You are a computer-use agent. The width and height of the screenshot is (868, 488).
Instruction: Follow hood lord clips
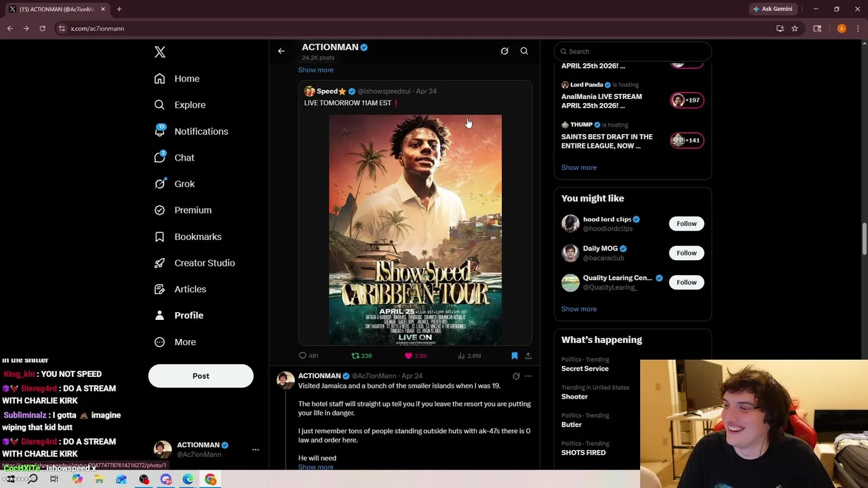tap(686, 224)
